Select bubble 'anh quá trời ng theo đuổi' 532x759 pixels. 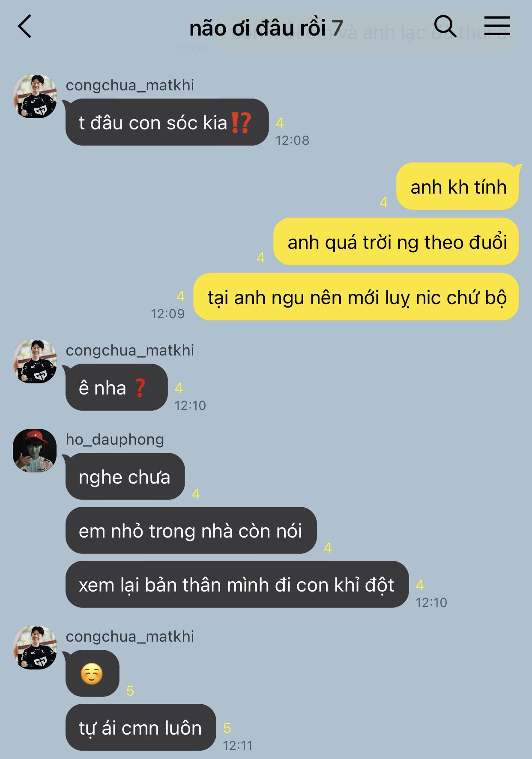click(396, 242)
